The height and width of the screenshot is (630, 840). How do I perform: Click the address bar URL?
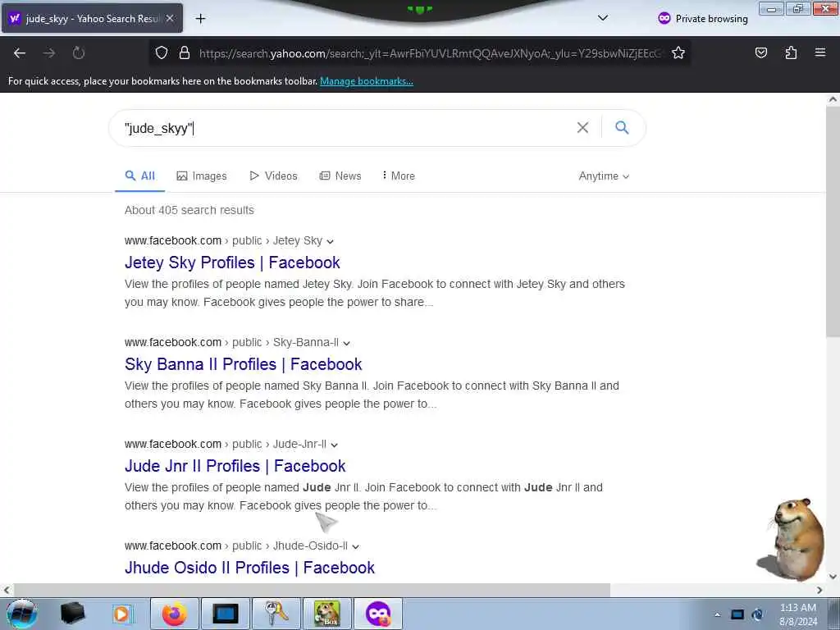click(x=430, y=53)
